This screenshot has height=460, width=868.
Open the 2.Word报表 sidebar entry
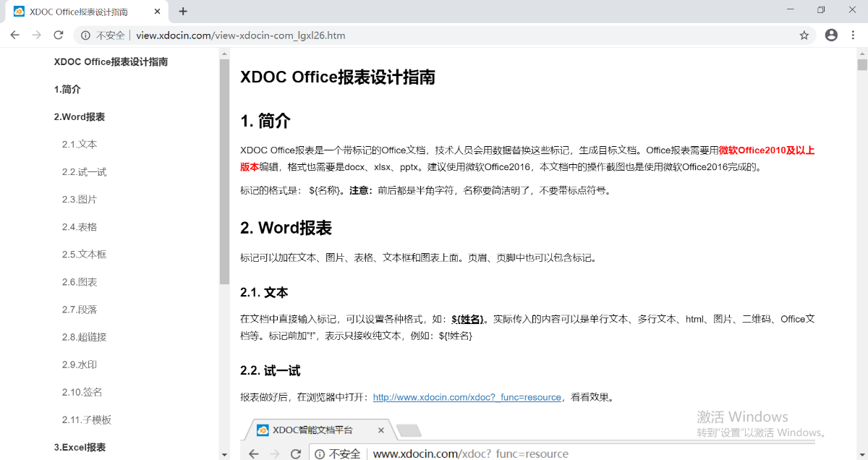click(x=79, y=116)
